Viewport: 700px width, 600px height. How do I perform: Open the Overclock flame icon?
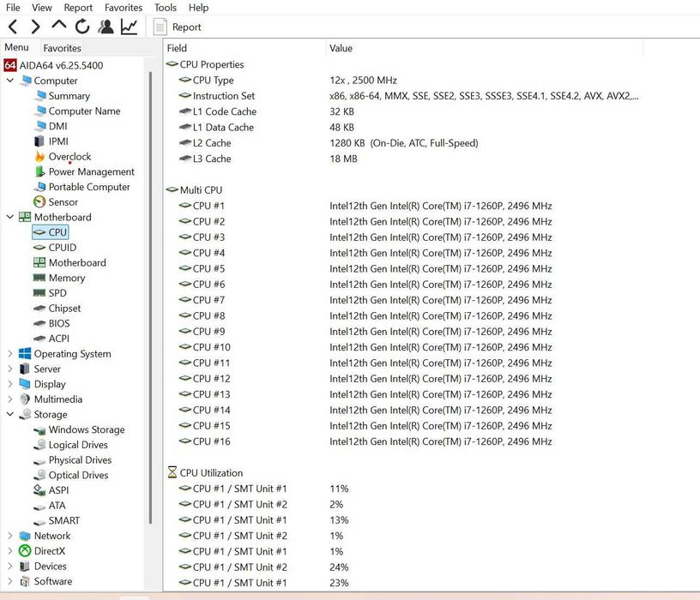[39, 156]
